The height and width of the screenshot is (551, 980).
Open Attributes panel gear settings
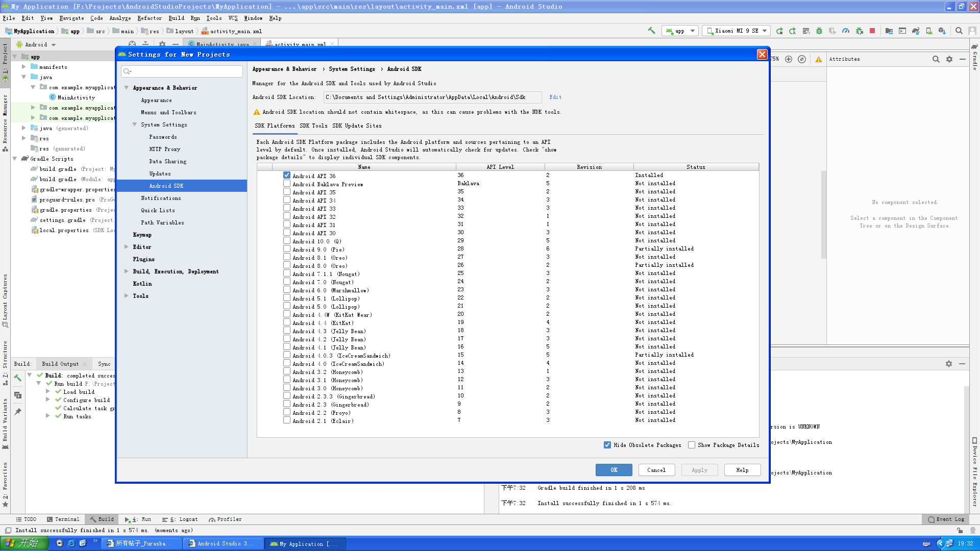(x=949, y=59)
